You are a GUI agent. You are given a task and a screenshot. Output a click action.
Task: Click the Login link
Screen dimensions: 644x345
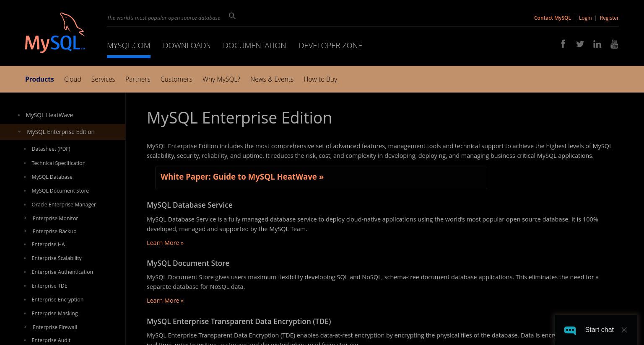[585, 18]
